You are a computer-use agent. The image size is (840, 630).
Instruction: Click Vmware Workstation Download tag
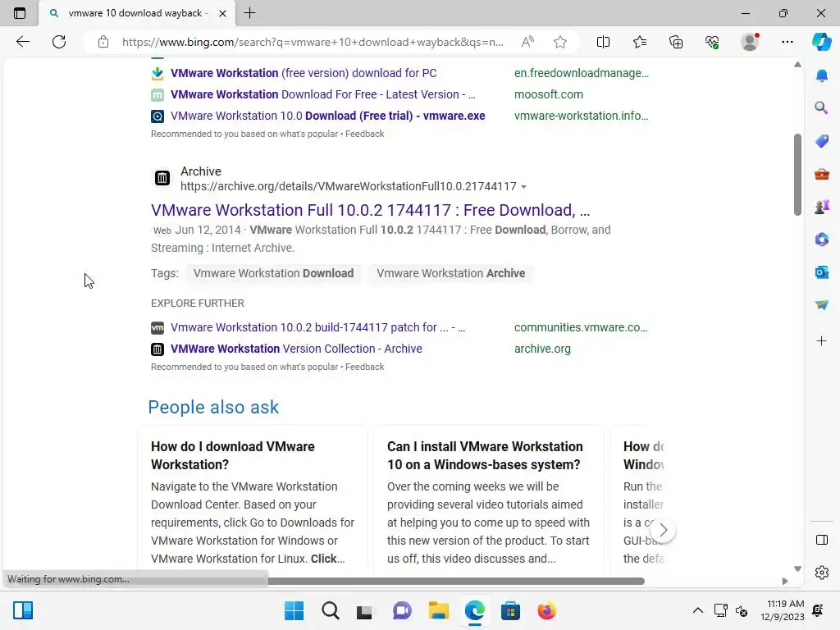pos(273,273)
